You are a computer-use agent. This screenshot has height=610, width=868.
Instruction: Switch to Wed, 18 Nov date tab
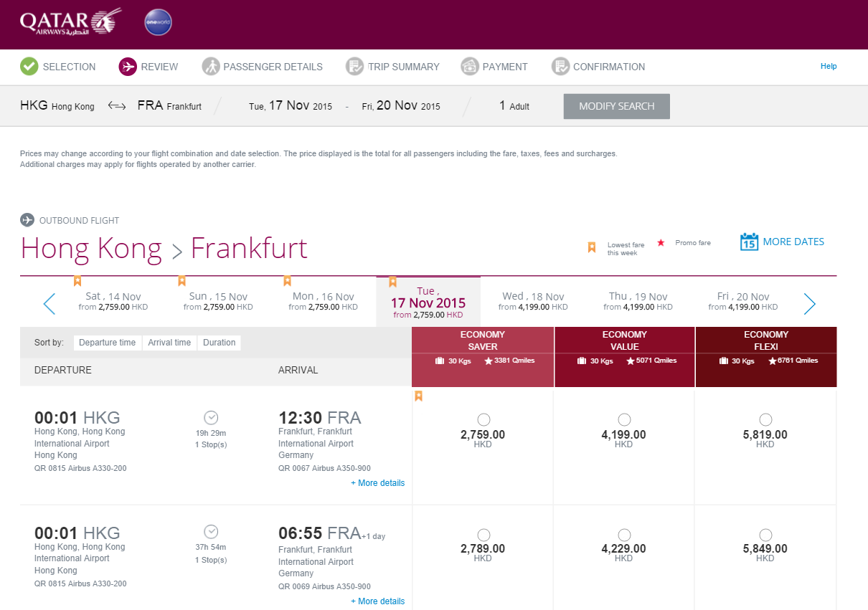pos(533,301)
